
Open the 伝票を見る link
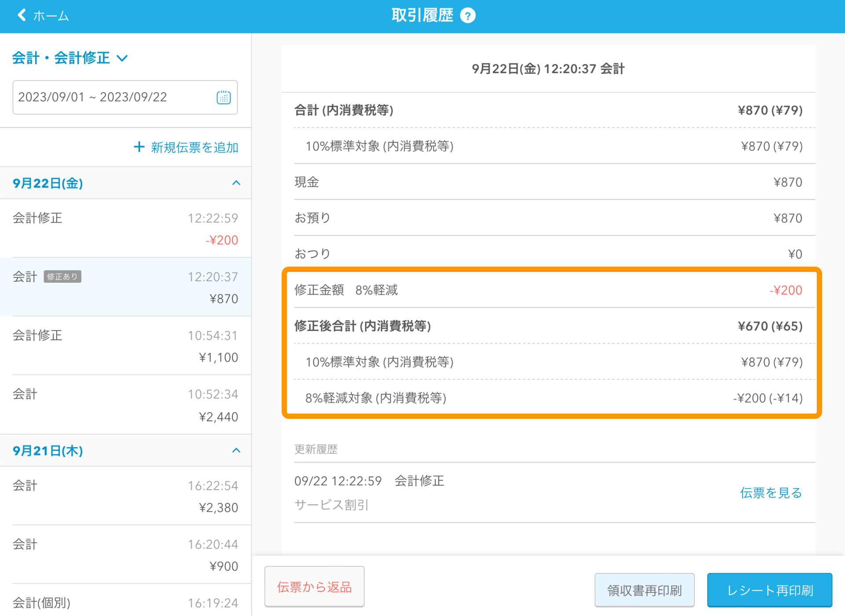[x=771, y=493]
